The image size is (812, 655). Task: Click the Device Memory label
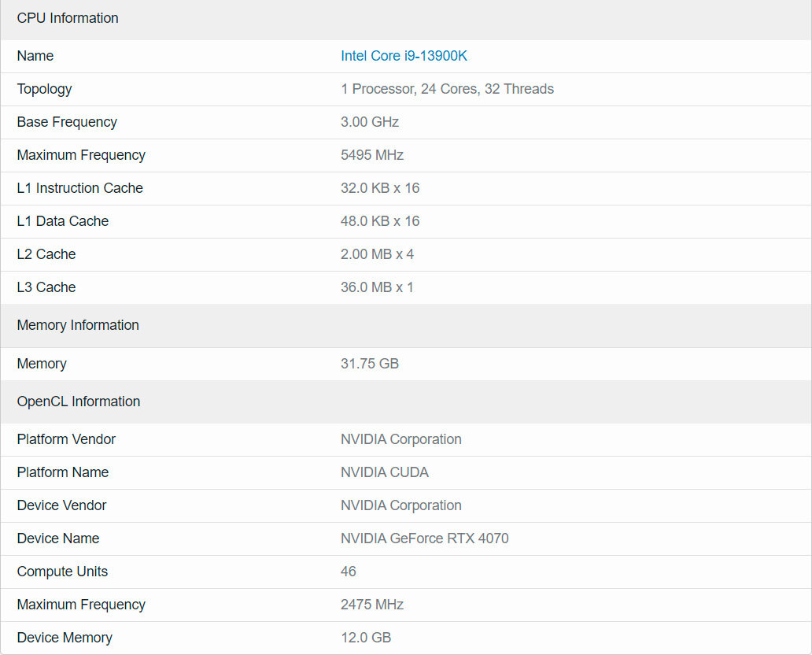[x=65, y=638]
